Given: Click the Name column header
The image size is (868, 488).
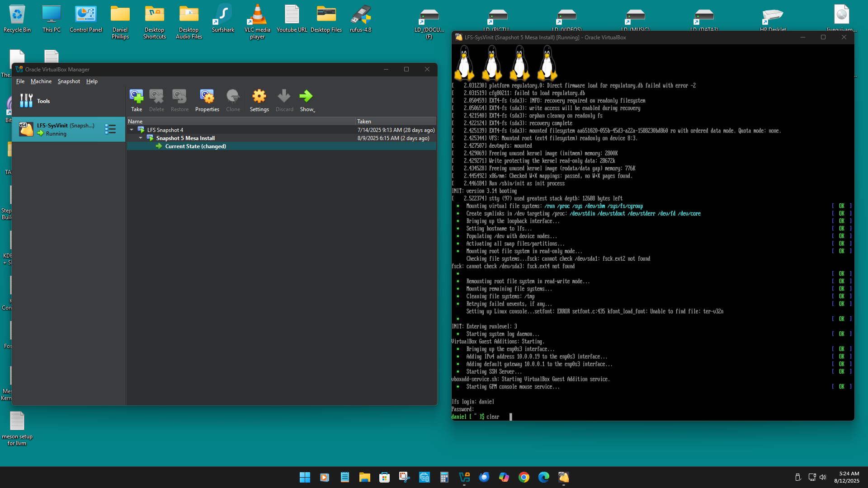Looking at the screenshot, I should [135, 121].
